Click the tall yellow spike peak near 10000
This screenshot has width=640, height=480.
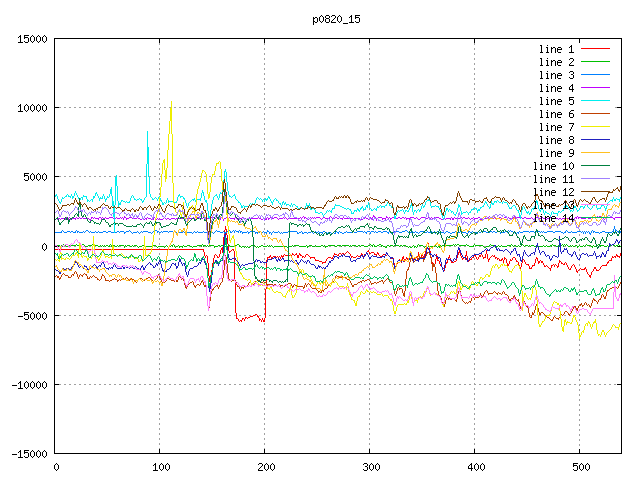pos(171,105)
